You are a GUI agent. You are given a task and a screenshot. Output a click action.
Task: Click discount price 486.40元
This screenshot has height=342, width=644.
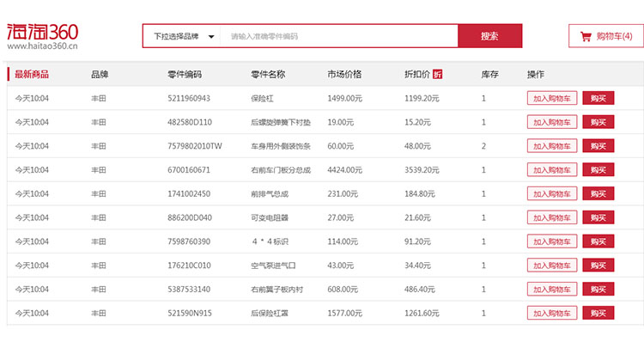[x=419, y=289]
